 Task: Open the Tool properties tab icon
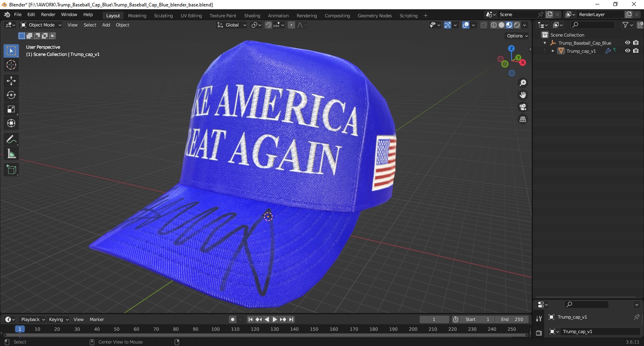[x=539, y=318]
